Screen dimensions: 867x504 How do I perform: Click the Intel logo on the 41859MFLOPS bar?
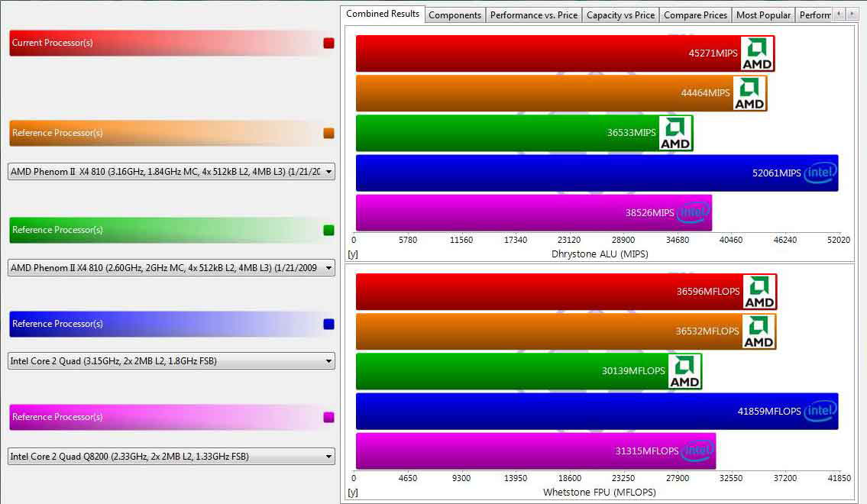pos(820,411)
